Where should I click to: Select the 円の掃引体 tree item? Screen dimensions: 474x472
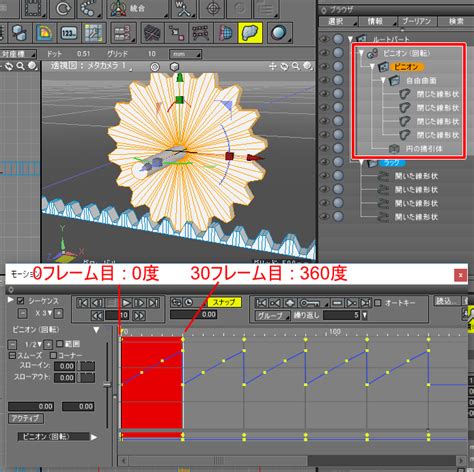click(424, 149)
